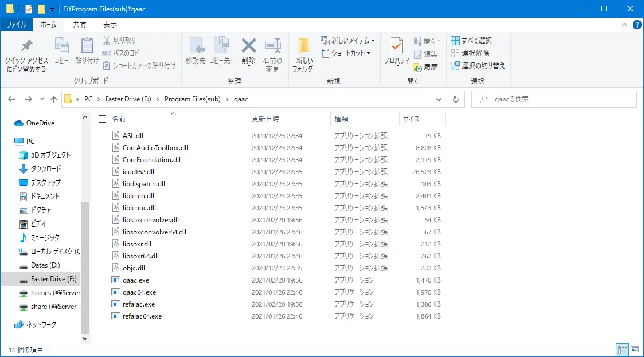Image resolution: width=644 pixels, height=357 pixels.
Task: Go Up one folder level arrow
Action: coord(54,99)
